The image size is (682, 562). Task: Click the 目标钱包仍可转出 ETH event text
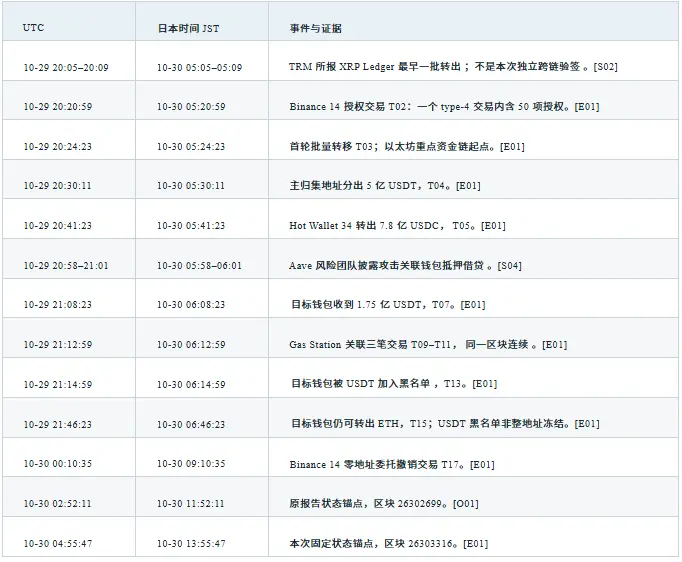[x=445, y=424]
